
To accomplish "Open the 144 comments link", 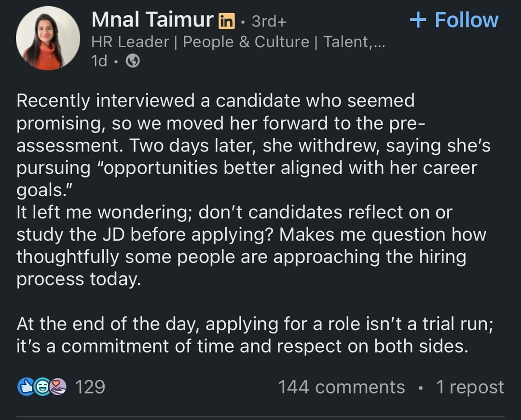I will pyautogui.click(x=342, y=387).
